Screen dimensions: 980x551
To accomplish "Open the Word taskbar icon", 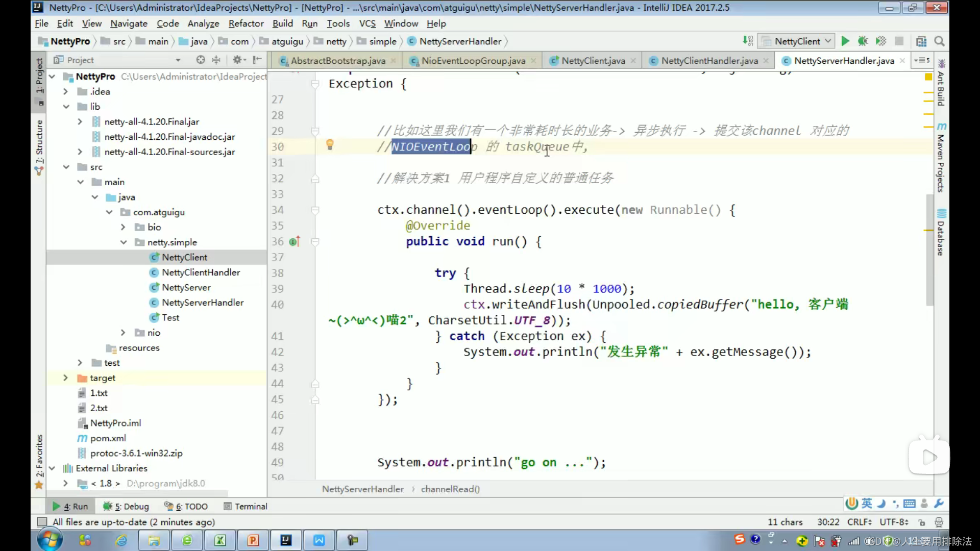I will point(319,540).
